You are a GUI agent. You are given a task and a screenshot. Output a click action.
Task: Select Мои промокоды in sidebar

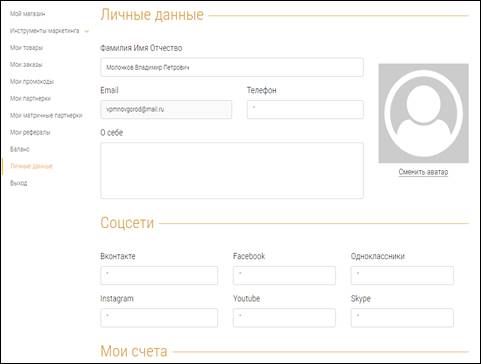32,82
